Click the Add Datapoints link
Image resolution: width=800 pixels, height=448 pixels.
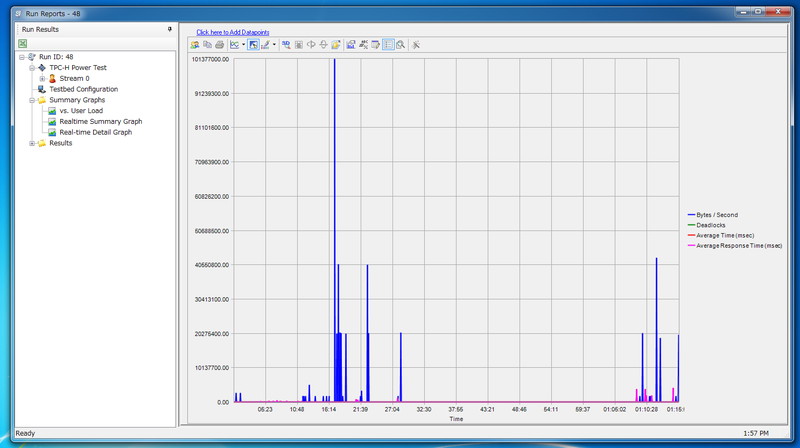[233, 32]
